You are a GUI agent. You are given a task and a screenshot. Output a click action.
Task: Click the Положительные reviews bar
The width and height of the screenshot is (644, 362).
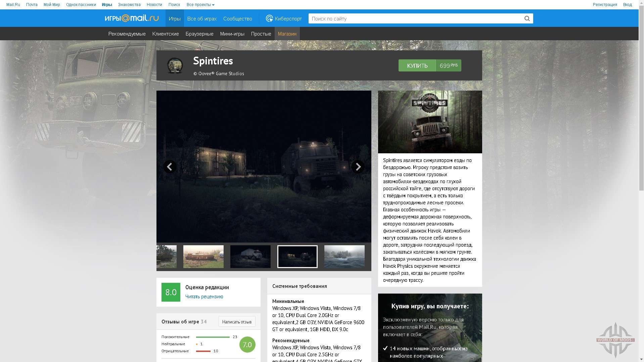(x=213, y=337)
